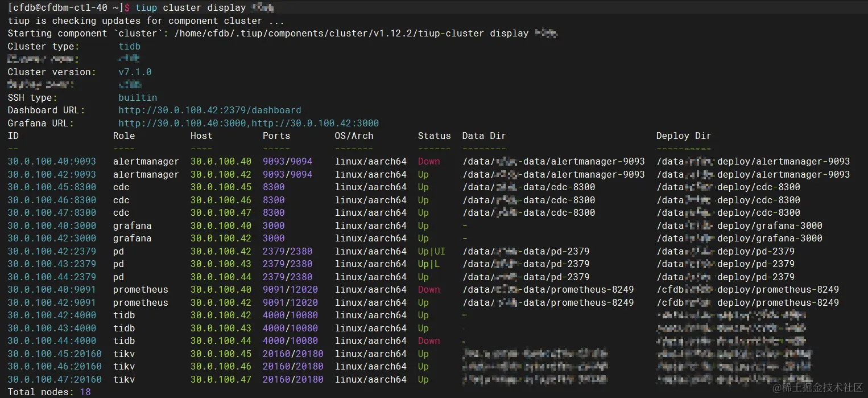Select ID 30.0.100.43:4000

52,328
